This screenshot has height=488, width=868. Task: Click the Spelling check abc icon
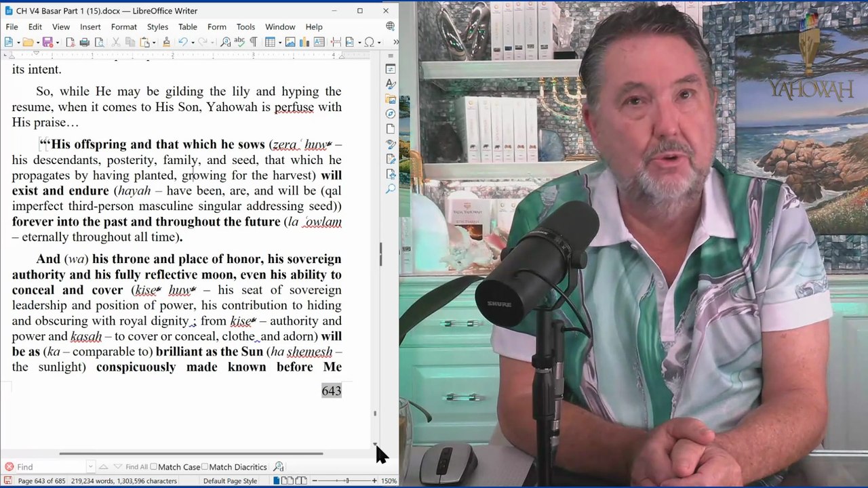tap(239, 42)
